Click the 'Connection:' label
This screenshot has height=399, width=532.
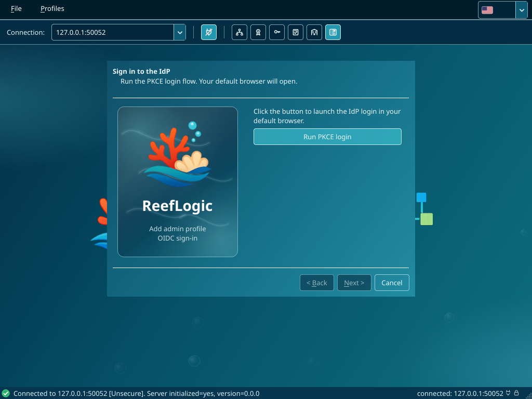[x=25, y=33]
